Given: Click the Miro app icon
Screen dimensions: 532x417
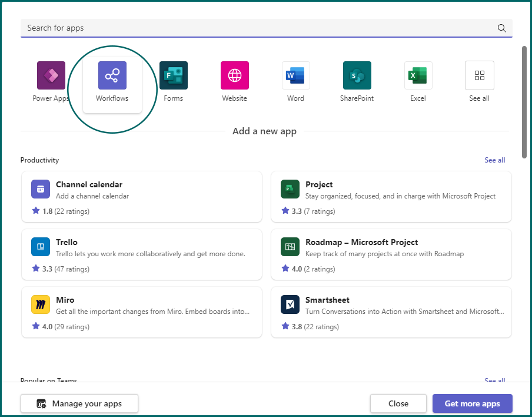Looking at the screenshot, I should 41,305.
